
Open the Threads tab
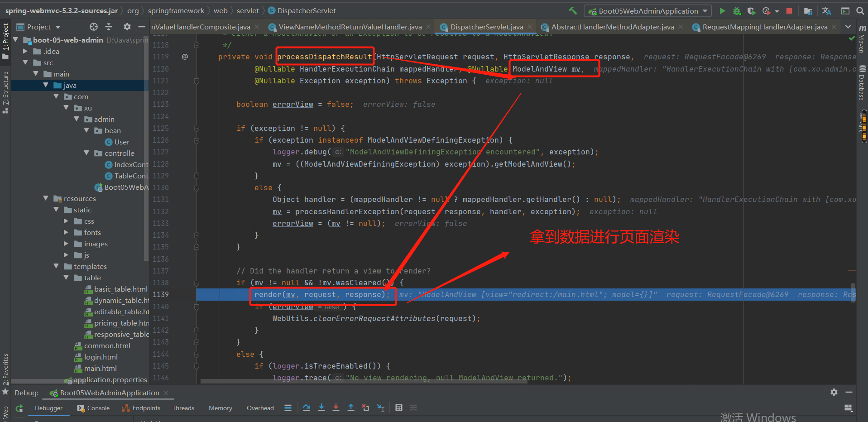(183, 408)
